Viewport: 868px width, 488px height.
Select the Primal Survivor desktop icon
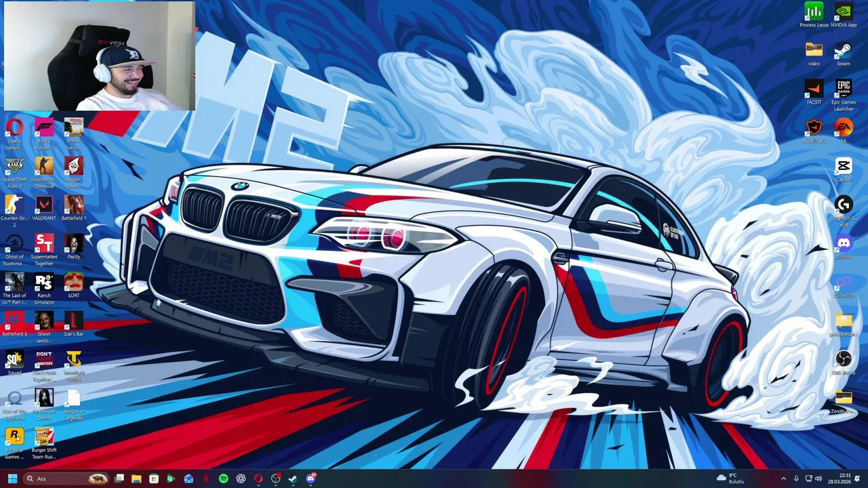coord(74,134)
